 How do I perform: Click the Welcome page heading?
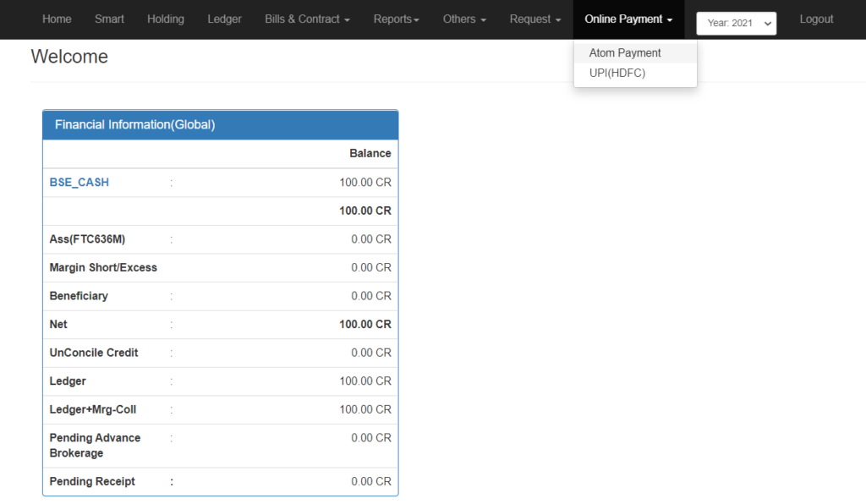click(x=69, y=57)
